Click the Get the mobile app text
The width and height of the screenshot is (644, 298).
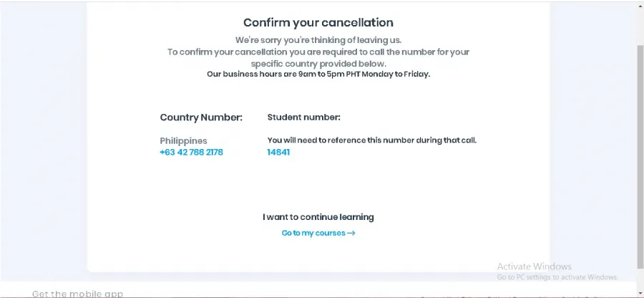[77, 294]
